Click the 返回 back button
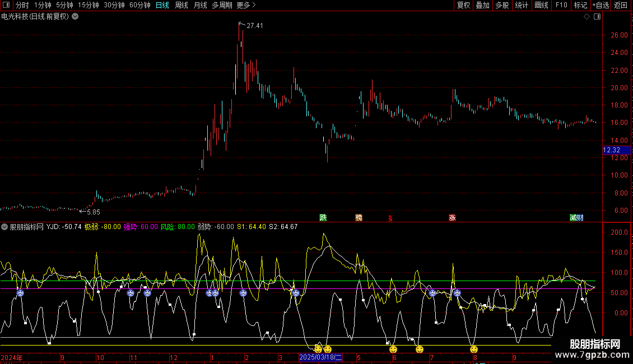This screenshot has height=364, width=633. pyautogui.click(x=621, y=5)
